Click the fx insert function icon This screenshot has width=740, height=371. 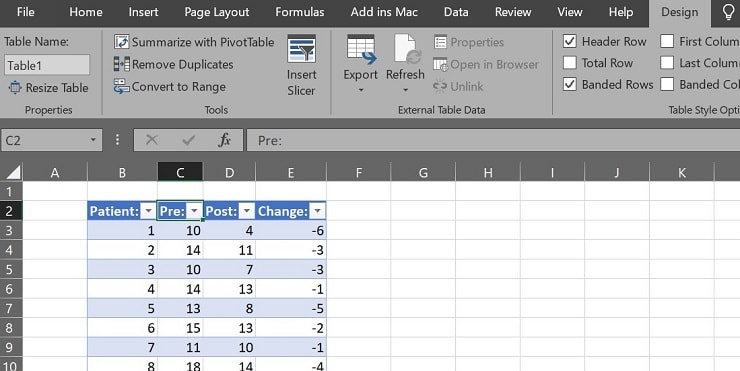coord(225,140)
